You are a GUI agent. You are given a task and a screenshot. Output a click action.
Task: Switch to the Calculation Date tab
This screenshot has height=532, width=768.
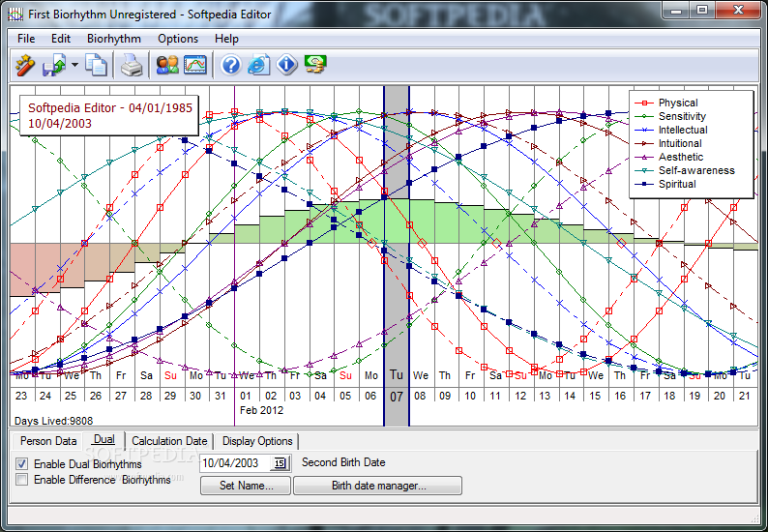(169, 441)
